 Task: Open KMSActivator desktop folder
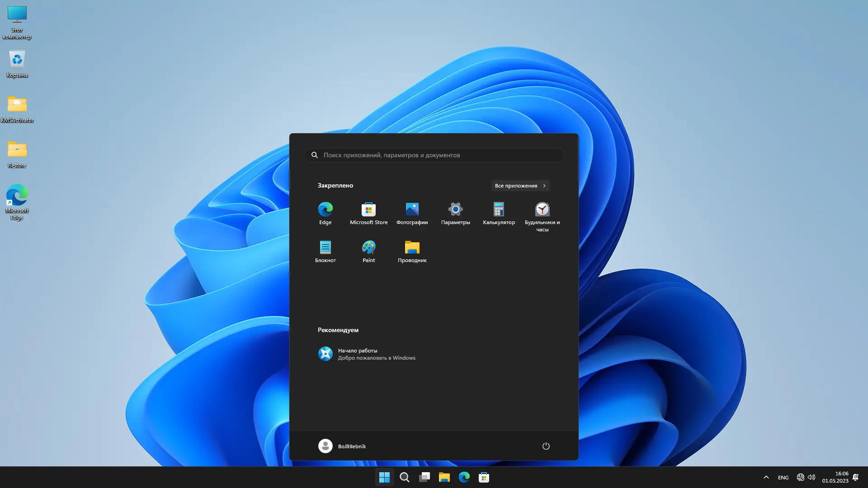tap(17, 108)
